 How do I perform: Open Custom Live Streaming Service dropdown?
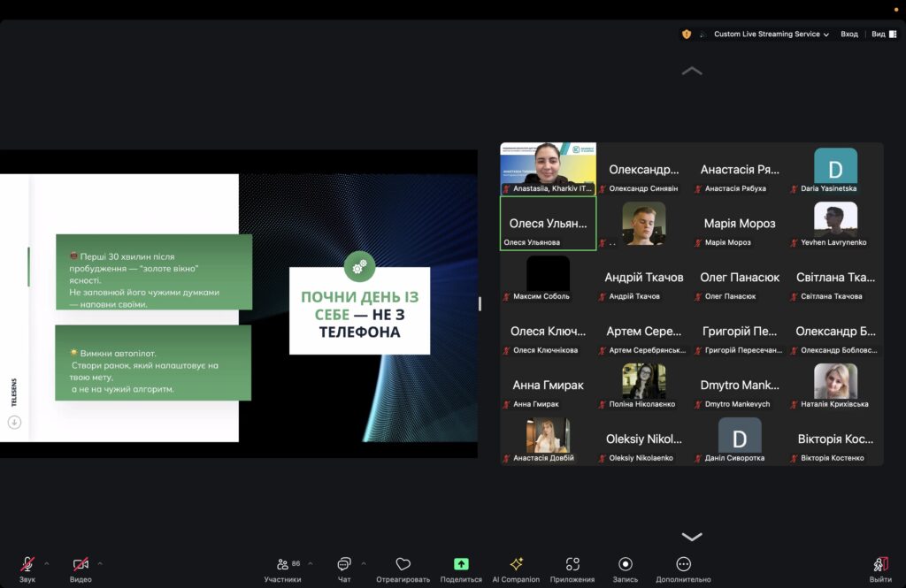pyautogui.click(x=771, y=34)
